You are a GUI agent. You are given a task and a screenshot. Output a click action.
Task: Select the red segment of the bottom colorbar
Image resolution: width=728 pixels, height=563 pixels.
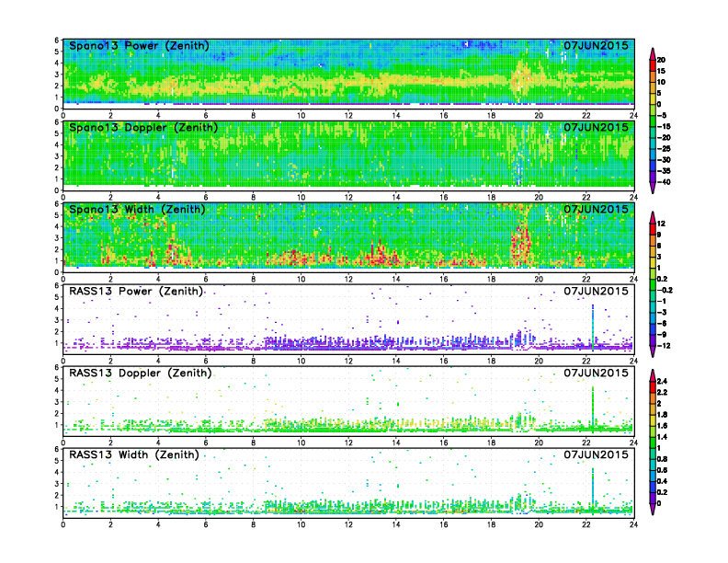(x=653, y=387)
